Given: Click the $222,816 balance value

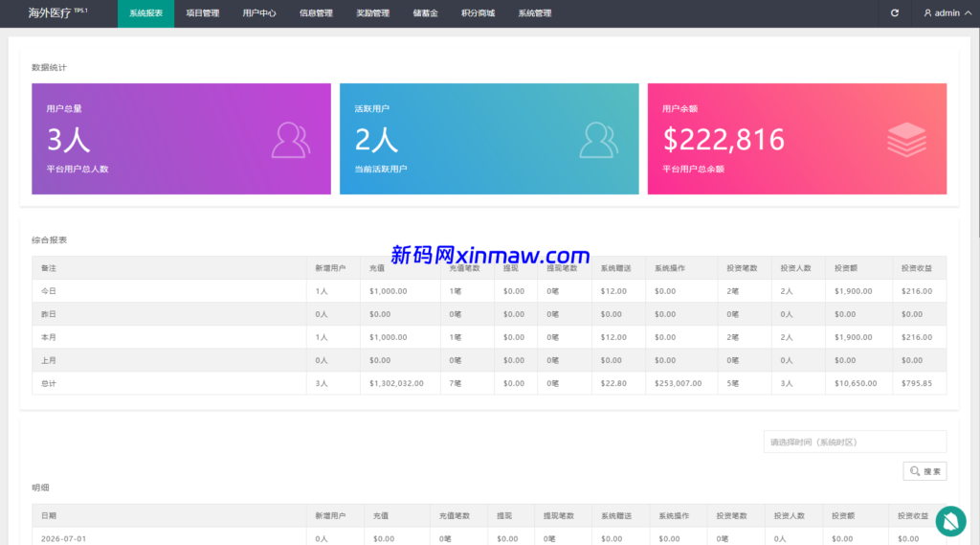Looking at the screenshot, I should pos(724,140).
